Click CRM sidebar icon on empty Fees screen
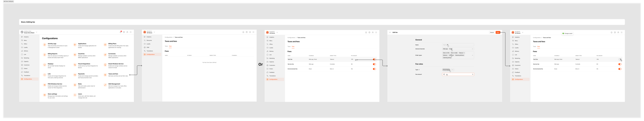 pos(145,47)
